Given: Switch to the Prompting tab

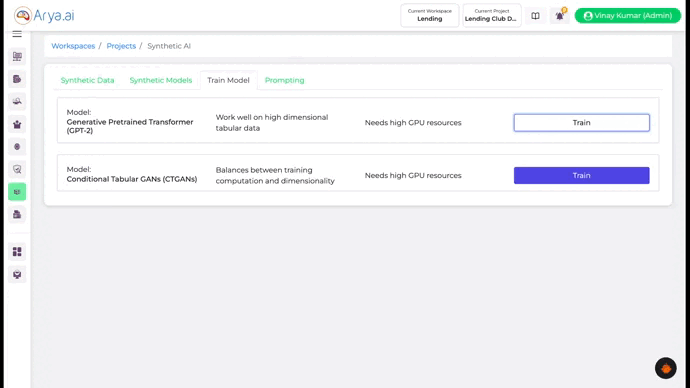Looking at the screenshot, I should (x=284, y=80).
